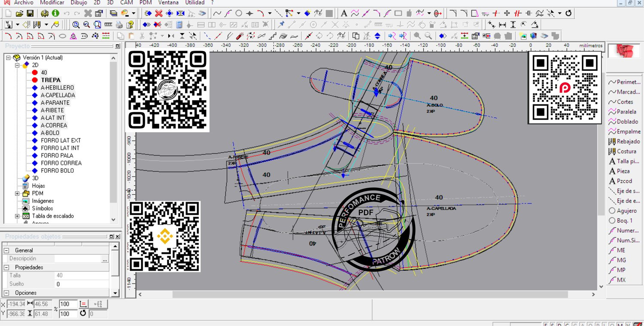The image size is (644, 326).
Task: Select the circle drawing tool
Action: click(239, 13)
